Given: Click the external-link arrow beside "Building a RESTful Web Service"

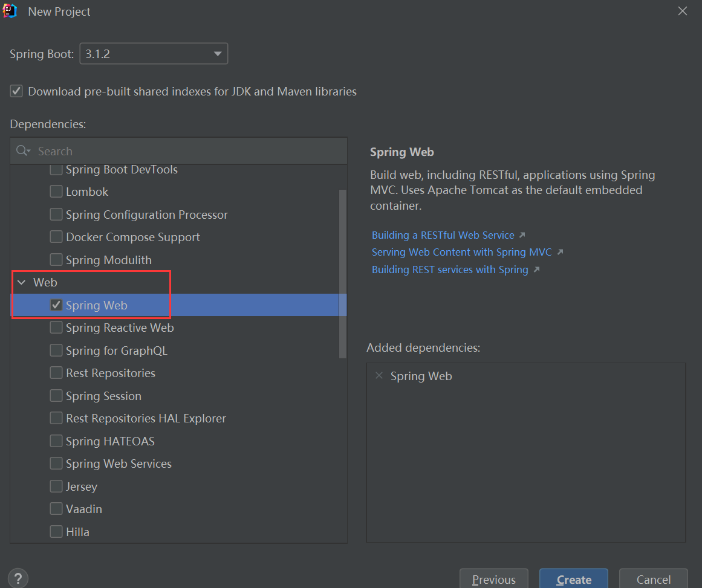Looking at the screenshot, I should [521, 234].
